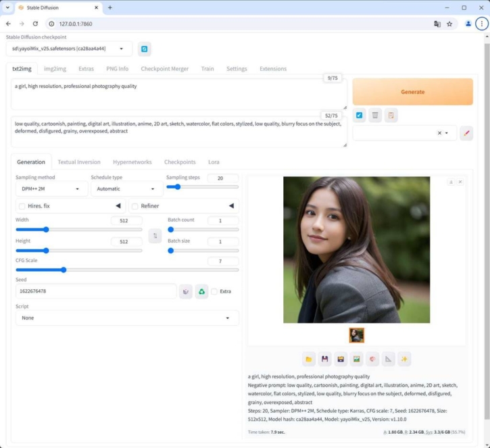
Task: Swap width and height values
Action: click(155, 236)
